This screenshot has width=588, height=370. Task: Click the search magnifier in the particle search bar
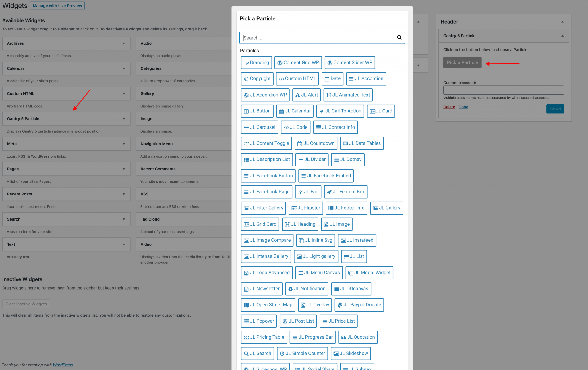[399, 37]
